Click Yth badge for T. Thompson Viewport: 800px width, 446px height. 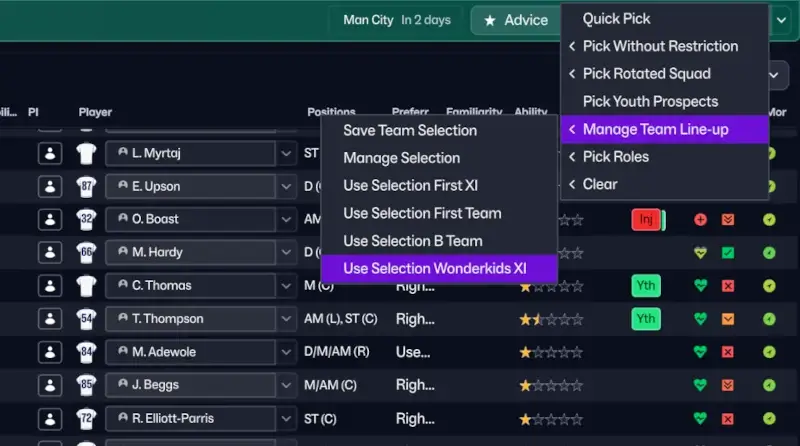[646, 319]
